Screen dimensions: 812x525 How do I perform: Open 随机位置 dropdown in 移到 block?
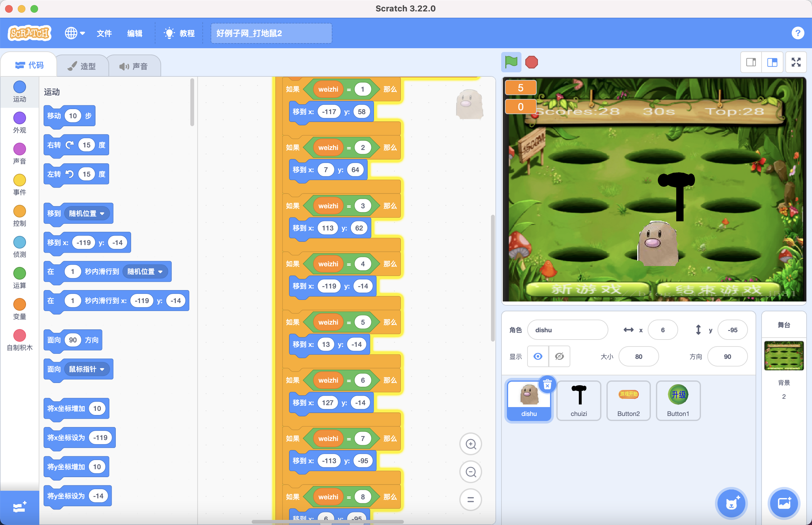pyautogui.click(x=87, y=213)
